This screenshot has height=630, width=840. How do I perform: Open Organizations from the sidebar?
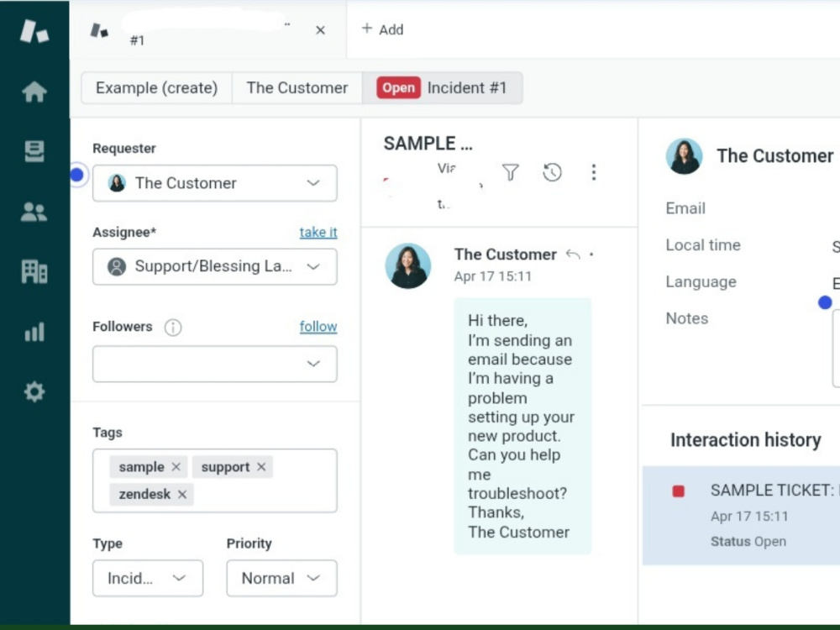pos(34,271)
